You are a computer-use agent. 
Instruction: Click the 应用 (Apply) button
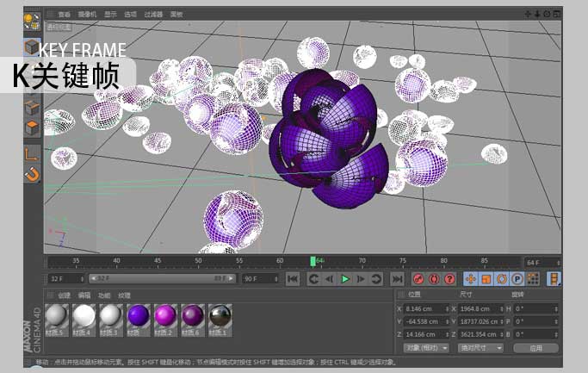pyautogui.click(x=535, y=348)
